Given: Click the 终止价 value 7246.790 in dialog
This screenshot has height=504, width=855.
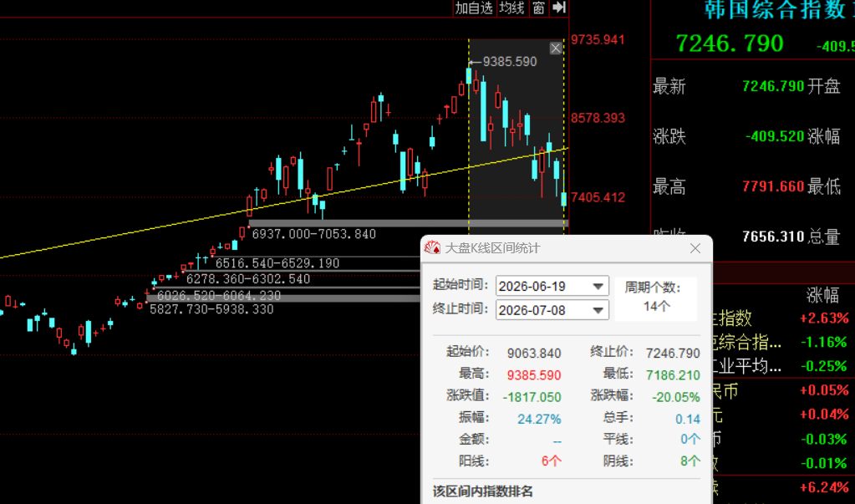Looking at the screenshot, I should (673, 354).
